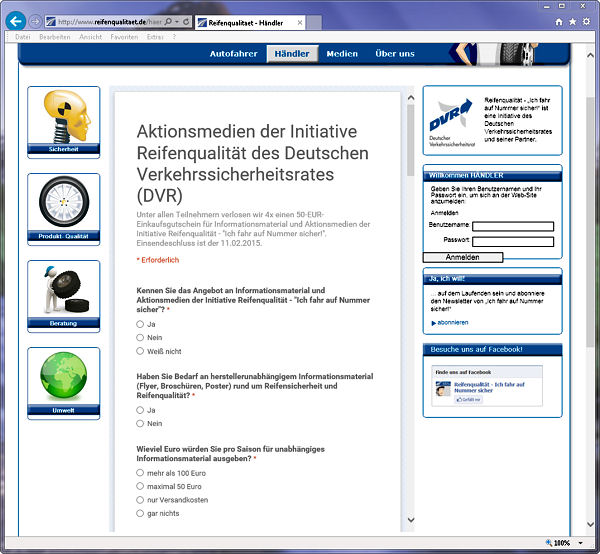Open the Extras menu

(155, 37)
